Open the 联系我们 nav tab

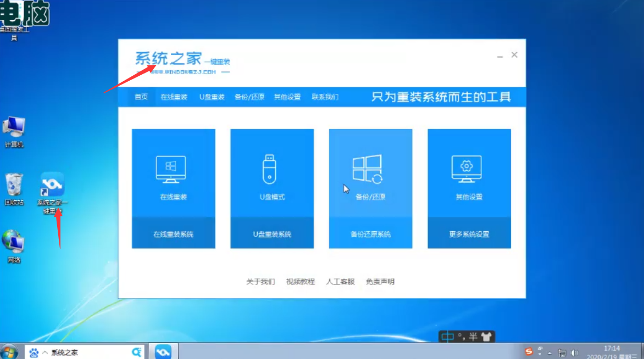click(x=325, y=97)
